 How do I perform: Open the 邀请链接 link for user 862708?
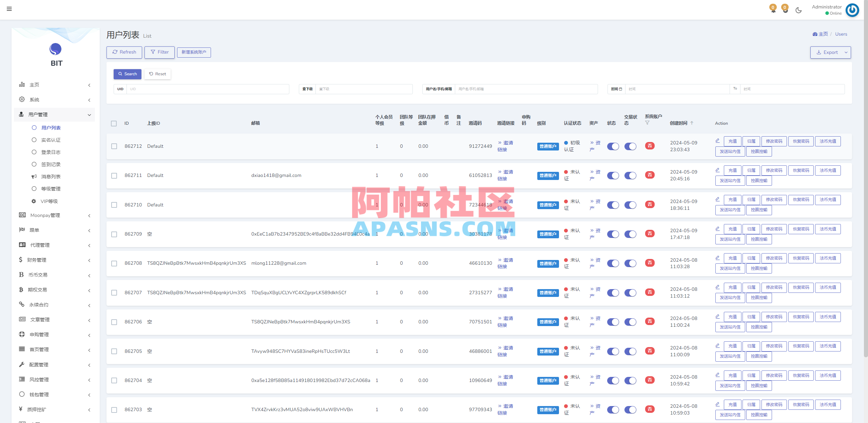tap(505, 263)
